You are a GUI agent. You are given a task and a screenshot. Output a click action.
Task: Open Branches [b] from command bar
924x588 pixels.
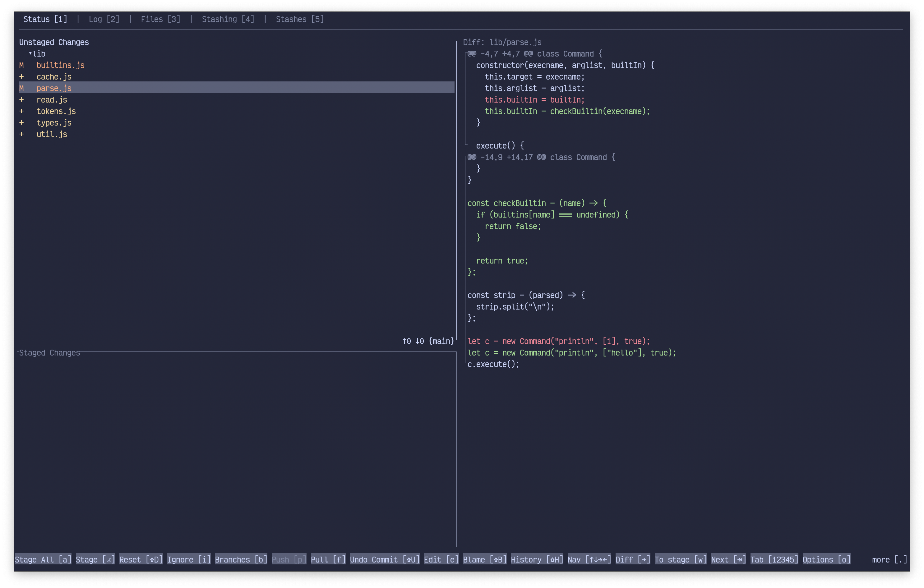[x=241, y=560]
